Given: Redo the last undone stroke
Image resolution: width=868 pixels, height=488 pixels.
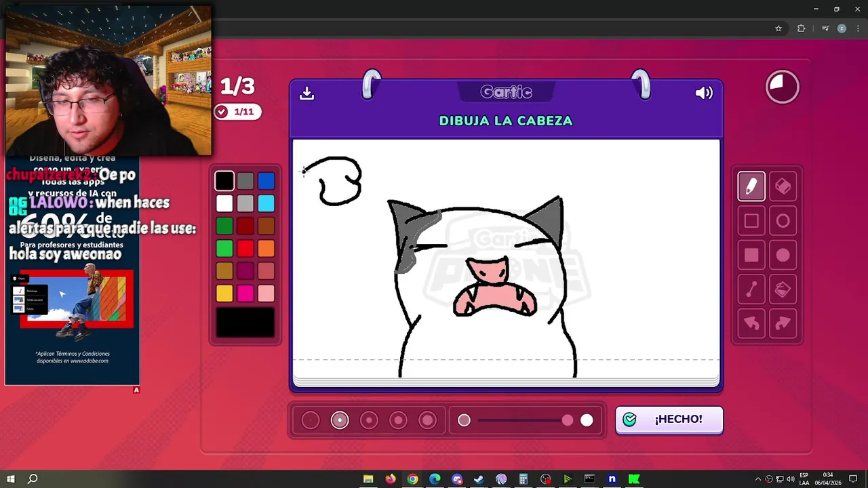Looking at the screenshot, I should [783, 324].
